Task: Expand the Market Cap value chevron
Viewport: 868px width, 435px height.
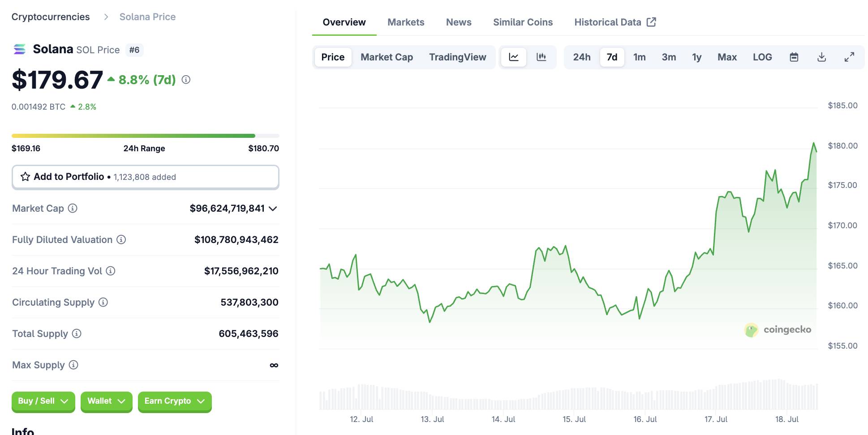Action: 273,209
